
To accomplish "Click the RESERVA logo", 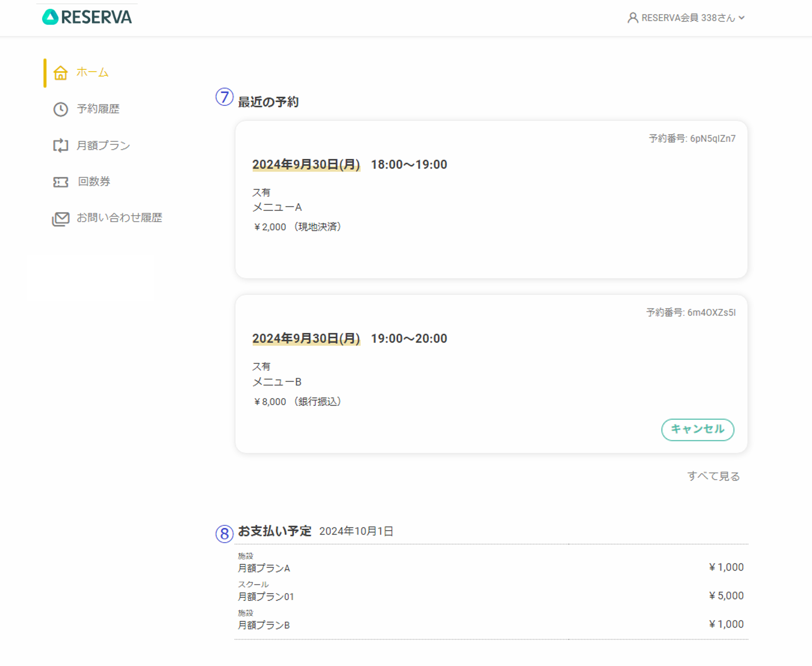I will 87,17.
